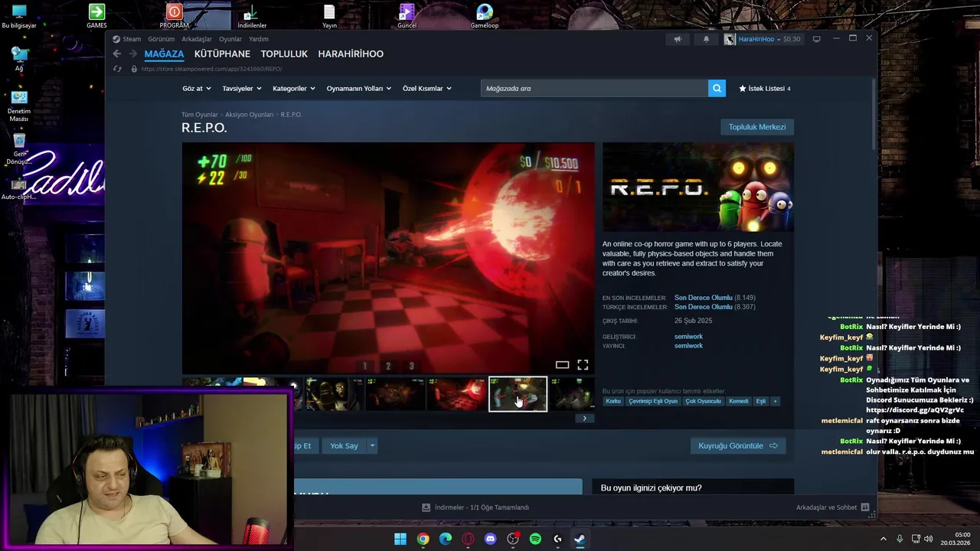This screenshot has width=980, height=551.
Task: Expand Özel Kısımlar dropdown
Action: click(x=427, y=88)
